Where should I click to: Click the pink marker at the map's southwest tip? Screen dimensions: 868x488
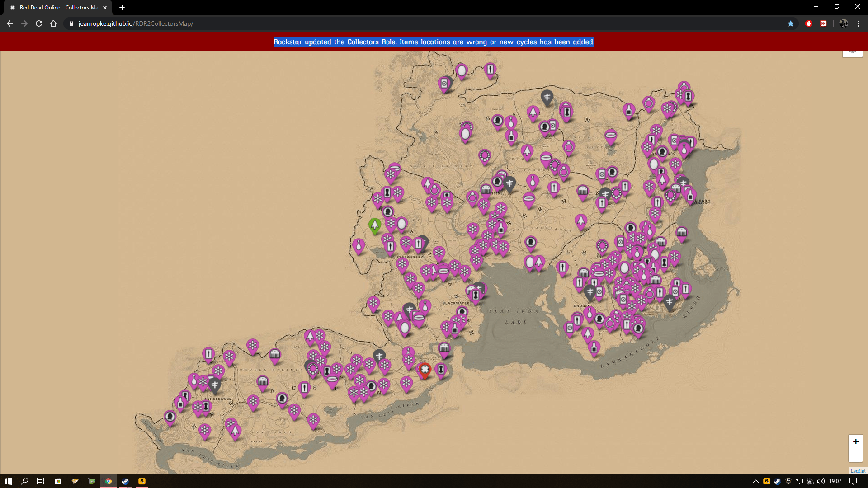(x=170, y=417)
